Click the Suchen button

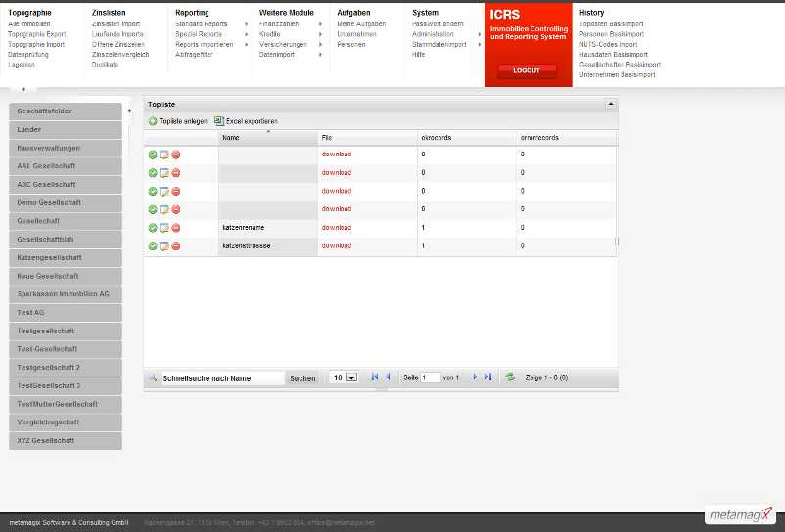302,378
